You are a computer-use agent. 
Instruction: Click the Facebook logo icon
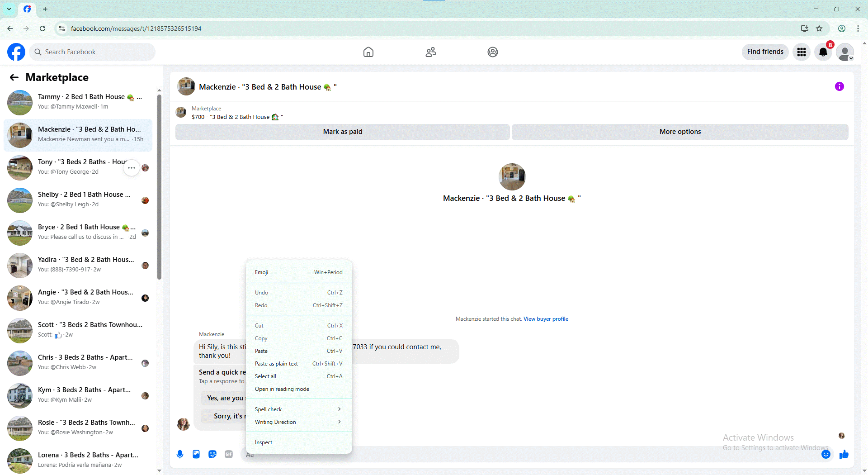pos(16,52)
